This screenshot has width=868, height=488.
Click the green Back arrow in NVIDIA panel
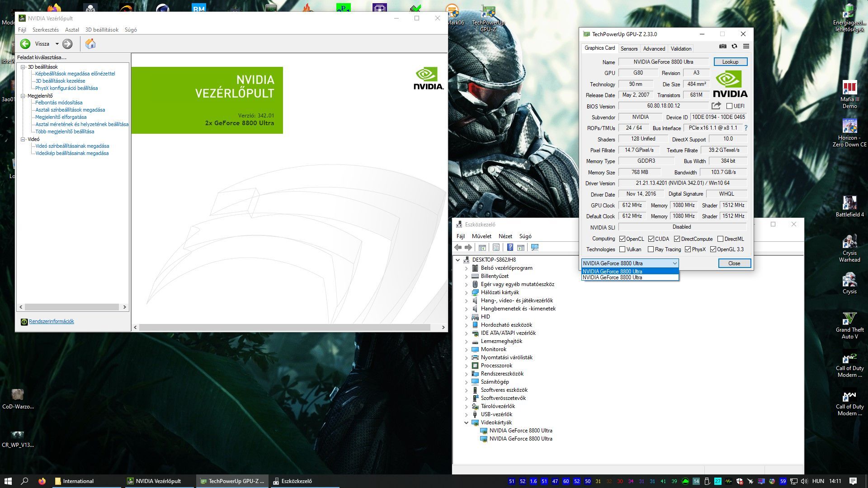pos(25,44)
